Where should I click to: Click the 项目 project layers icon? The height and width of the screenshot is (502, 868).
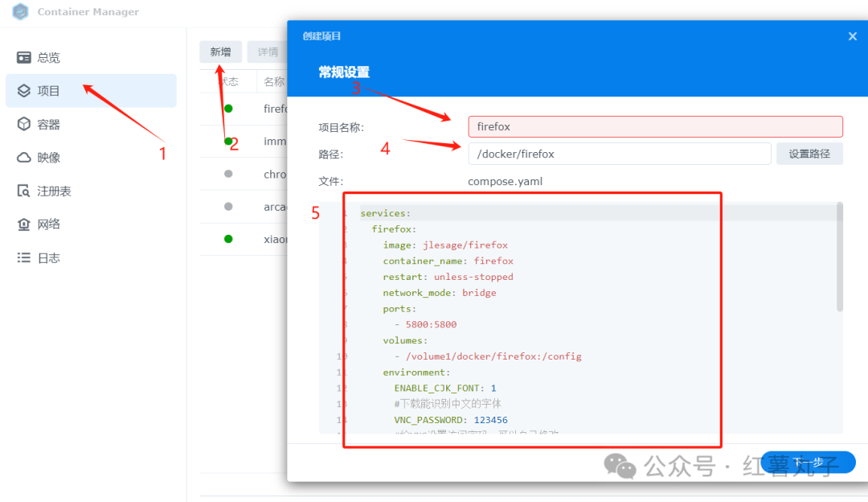coord(24,91)
